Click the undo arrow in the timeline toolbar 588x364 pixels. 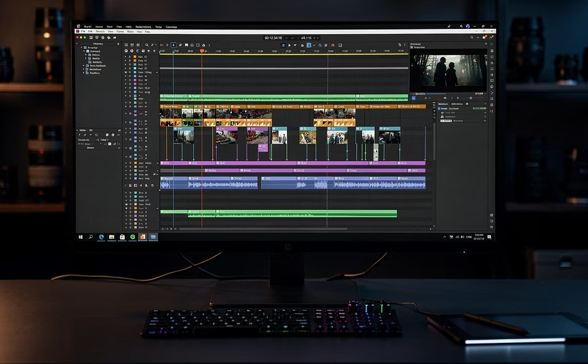click(162, 45)
